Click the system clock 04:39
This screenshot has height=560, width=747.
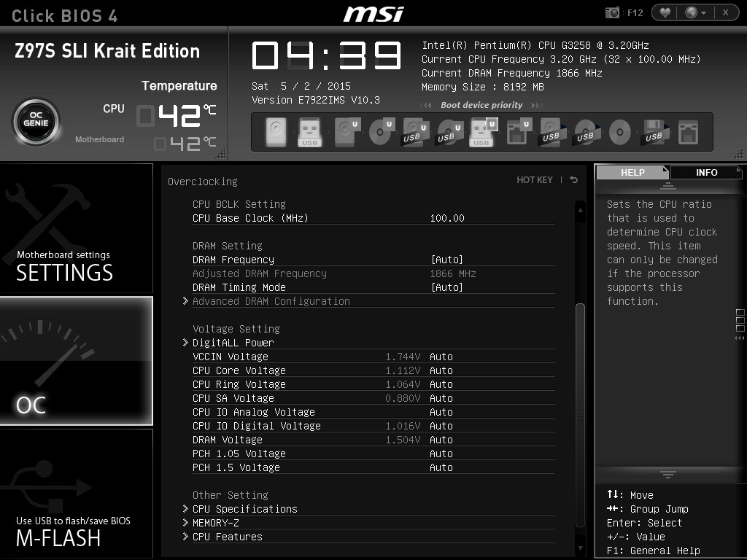point(326,55)
